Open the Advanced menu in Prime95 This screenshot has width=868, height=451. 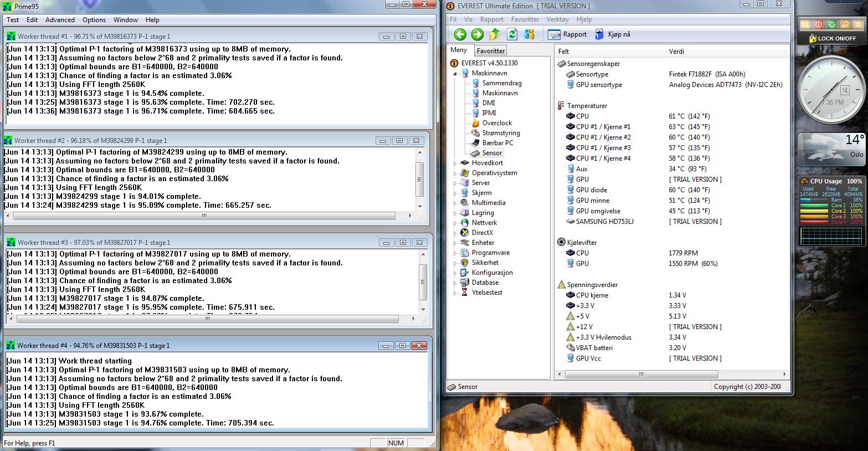pyautogui.click(x=60, y=20)
